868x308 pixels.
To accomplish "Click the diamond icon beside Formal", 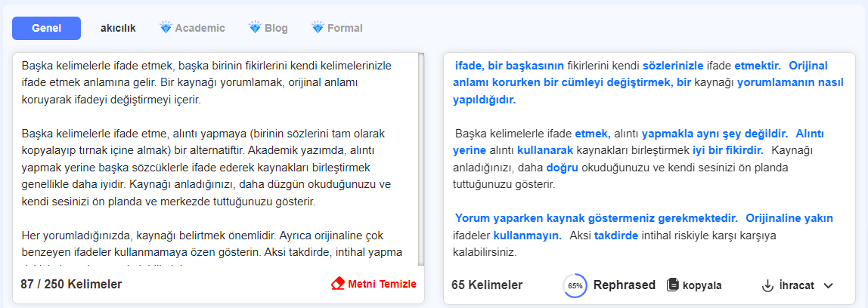I will click(318, 27).
